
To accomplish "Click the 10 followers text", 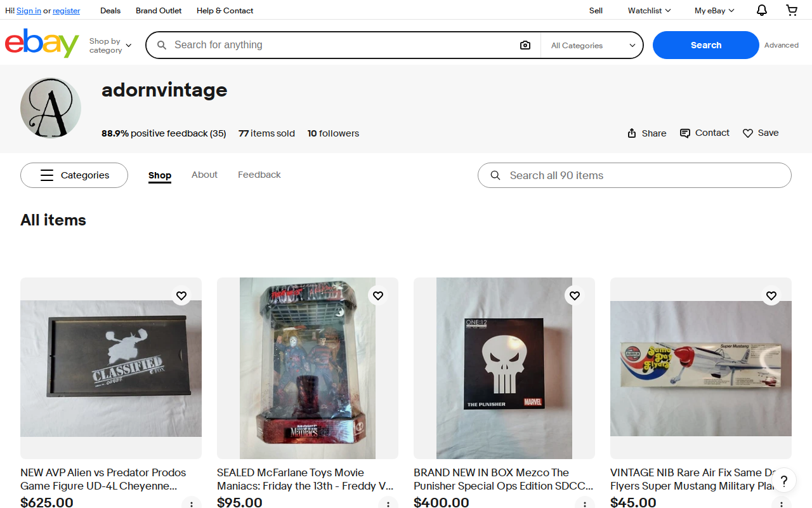I will click(333, 133).
